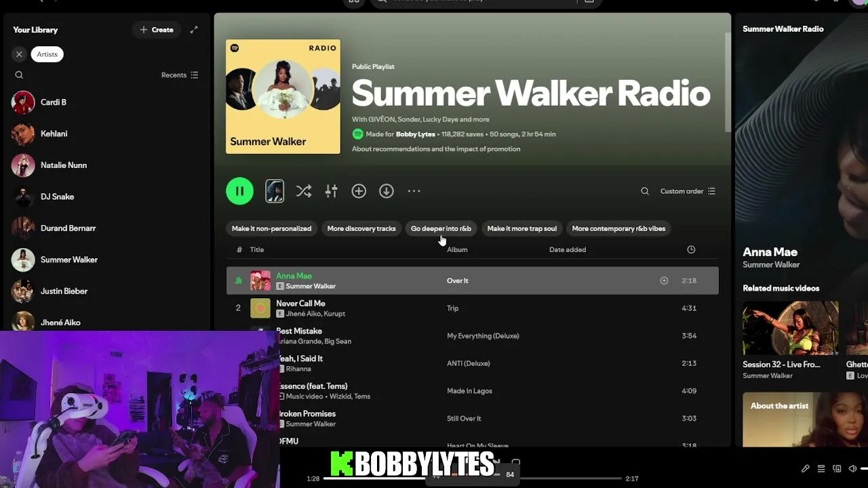Open 'About recommendations and the impact of promotion'
The width and height of the screenshot is (868, 488).
tap(436, 149)
